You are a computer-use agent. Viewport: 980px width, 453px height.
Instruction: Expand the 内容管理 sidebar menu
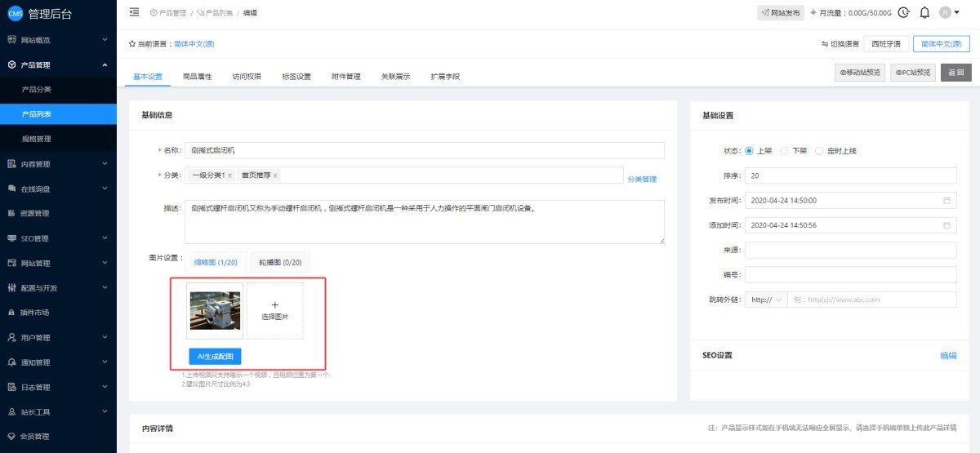58,164
